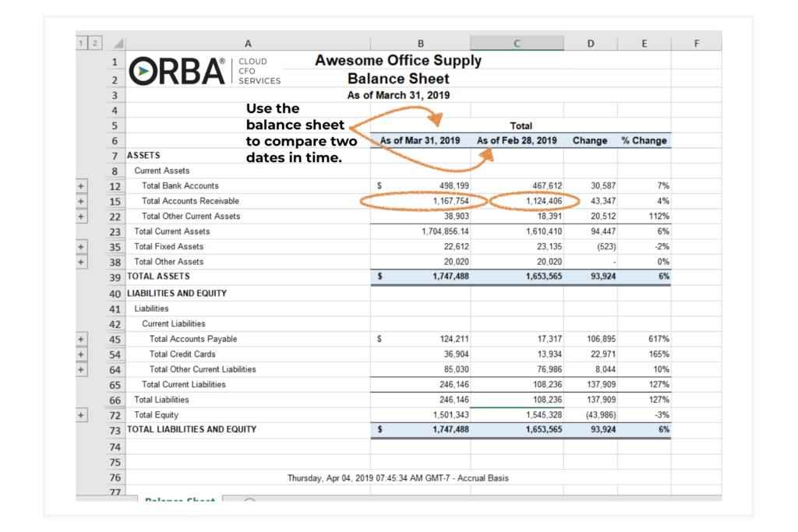Click outline level 2 button

coord(95,44)
